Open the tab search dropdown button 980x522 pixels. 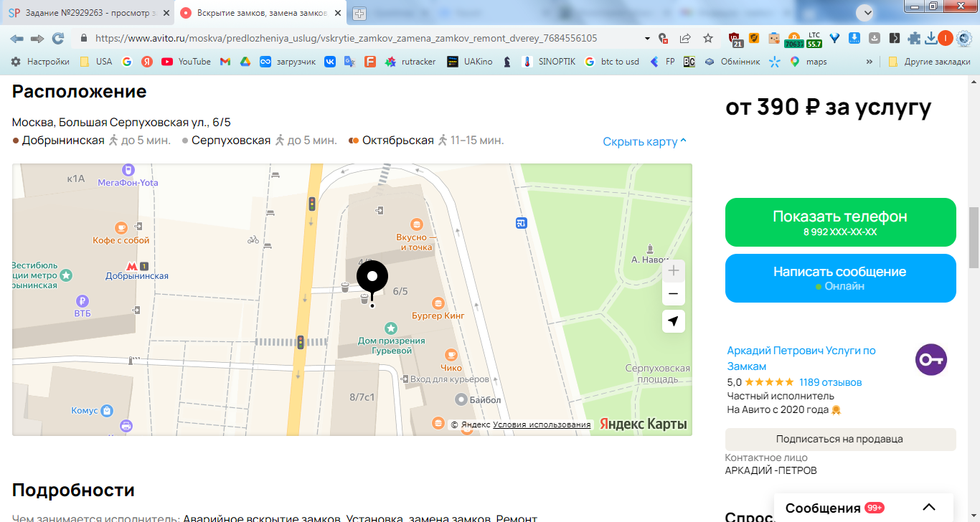point(866,12)
